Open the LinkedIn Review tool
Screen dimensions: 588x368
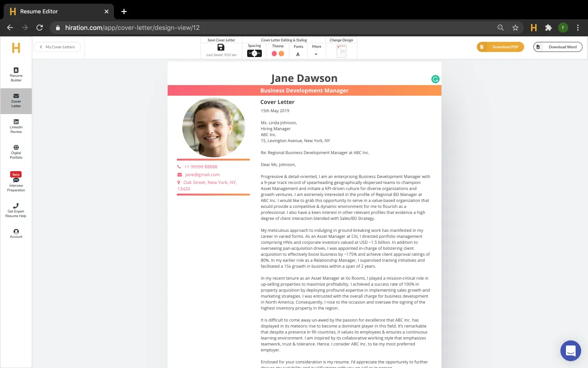pos(16,125)
